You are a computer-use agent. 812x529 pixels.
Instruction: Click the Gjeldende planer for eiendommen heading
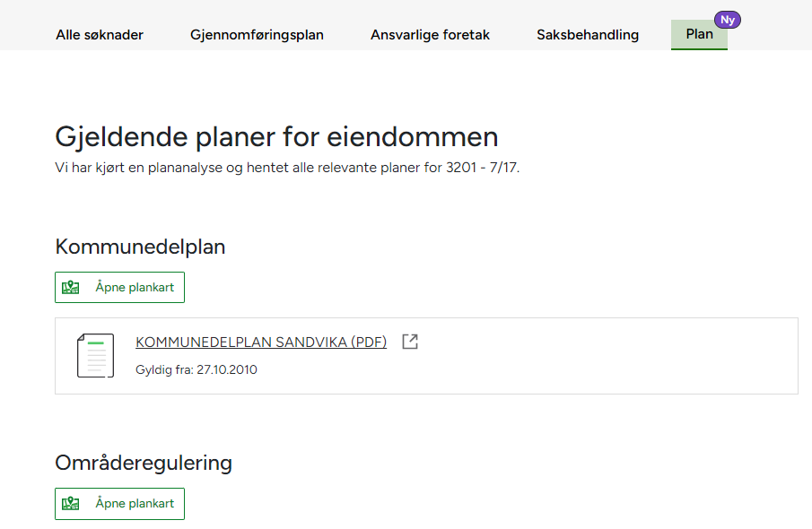tap(276, 136)
